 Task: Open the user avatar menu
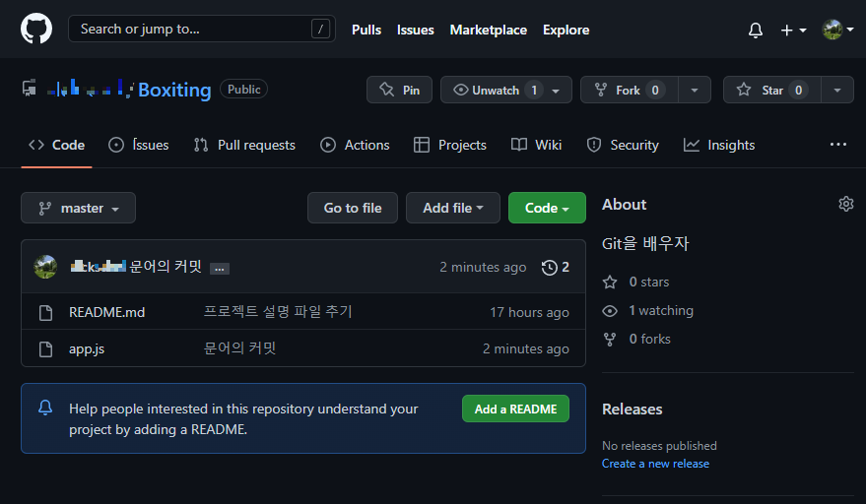coord(837,30)
